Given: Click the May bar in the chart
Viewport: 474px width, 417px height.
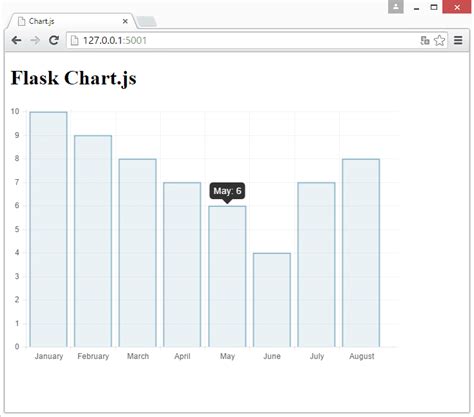Looking at the screenshot, I should (227, 276).
